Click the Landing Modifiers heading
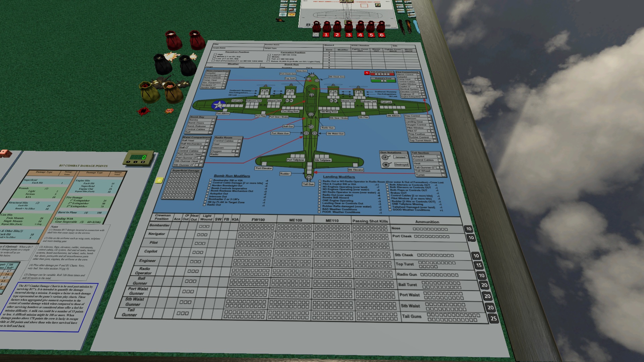 (x=339, y=177)
